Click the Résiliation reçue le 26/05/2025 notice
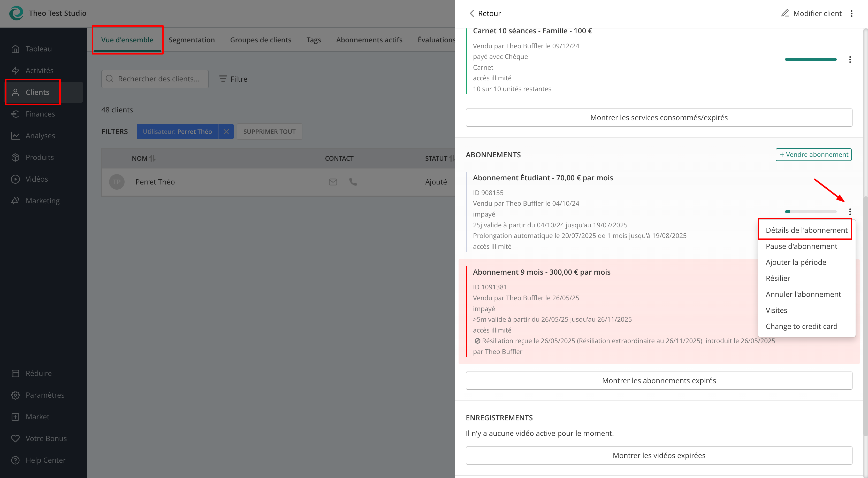Screen dimensions: 868x478 click(624, 346)
